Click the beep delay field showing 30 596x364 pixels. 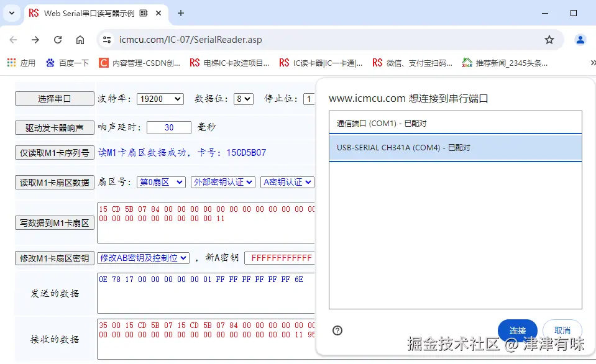point(169,128)
